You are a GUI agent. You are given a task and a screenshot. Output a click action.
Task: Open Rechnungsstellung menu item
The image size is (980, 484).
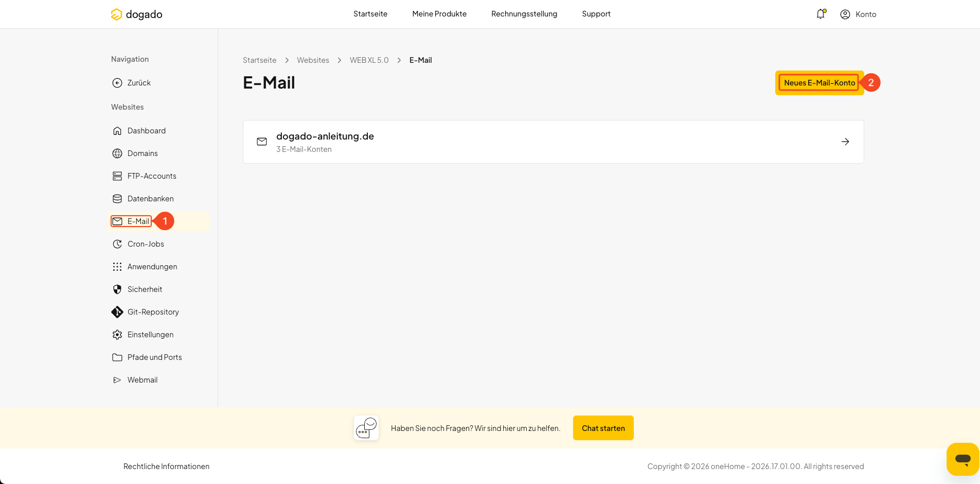[x=524, y=14]
